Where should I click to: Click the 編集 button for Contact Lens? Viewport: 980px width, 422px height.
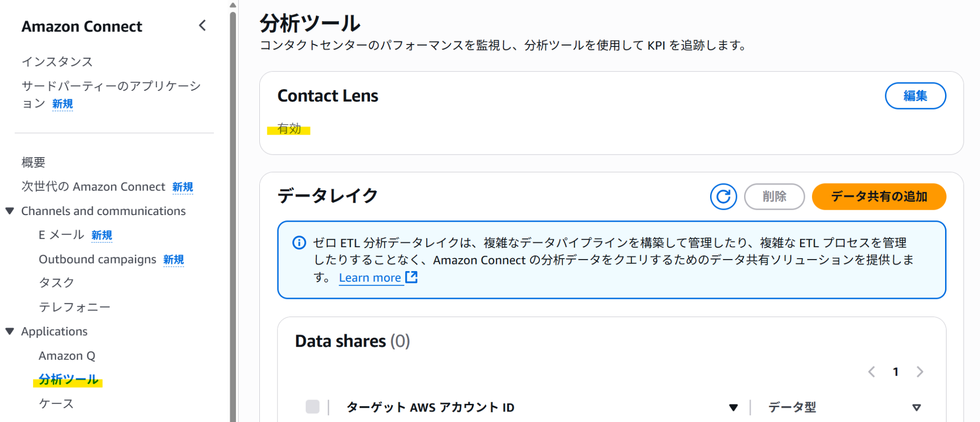915,96
